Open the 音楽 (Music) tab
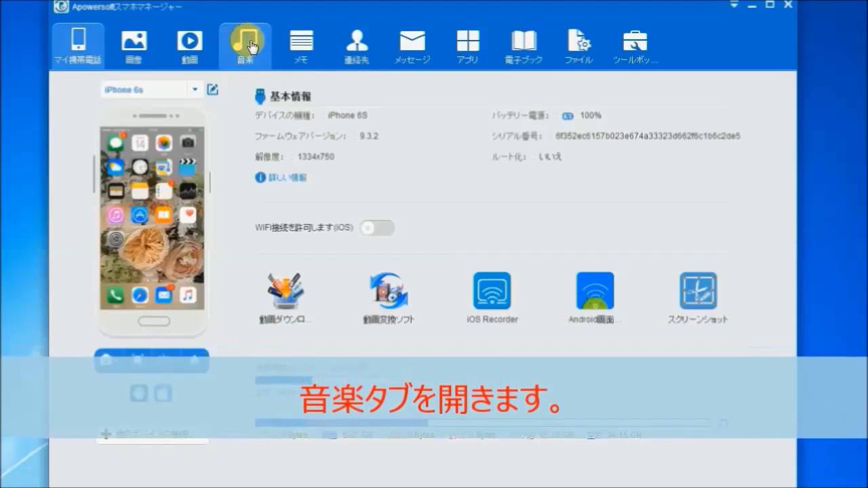Image resolution: width=868 pixels, height=488 pixels. point(245,45)
